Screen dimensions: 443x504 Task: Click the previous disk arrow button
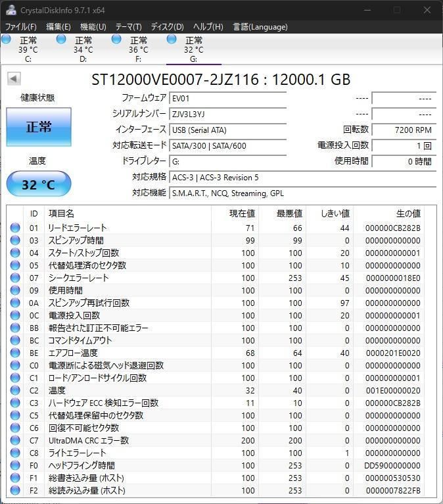(13, 79)
